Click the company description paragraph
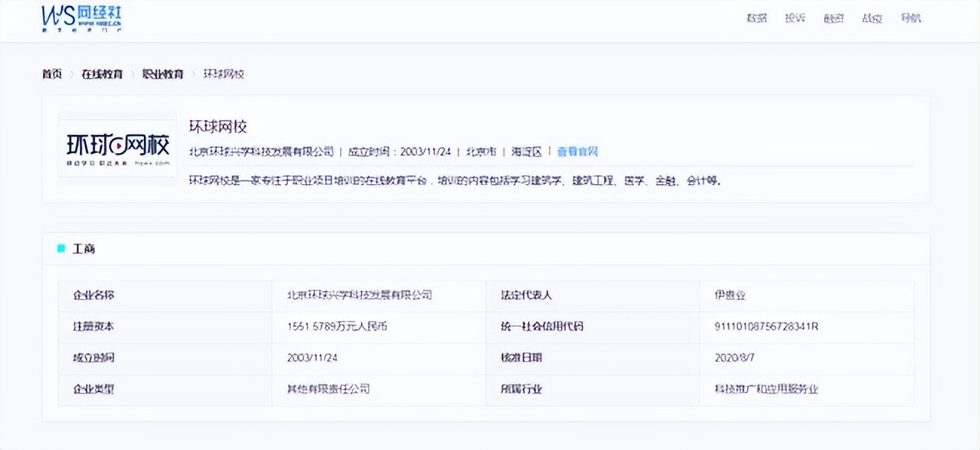Image resolution: width=980 pixels, height=450 pixels. pos(456,180)
